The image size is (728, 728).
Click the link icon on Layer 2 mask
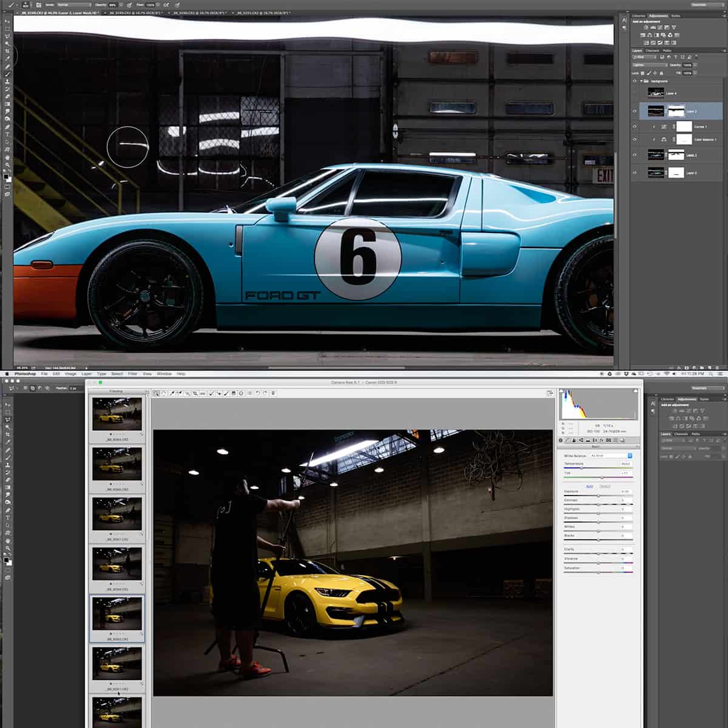(x=666, y=112)
